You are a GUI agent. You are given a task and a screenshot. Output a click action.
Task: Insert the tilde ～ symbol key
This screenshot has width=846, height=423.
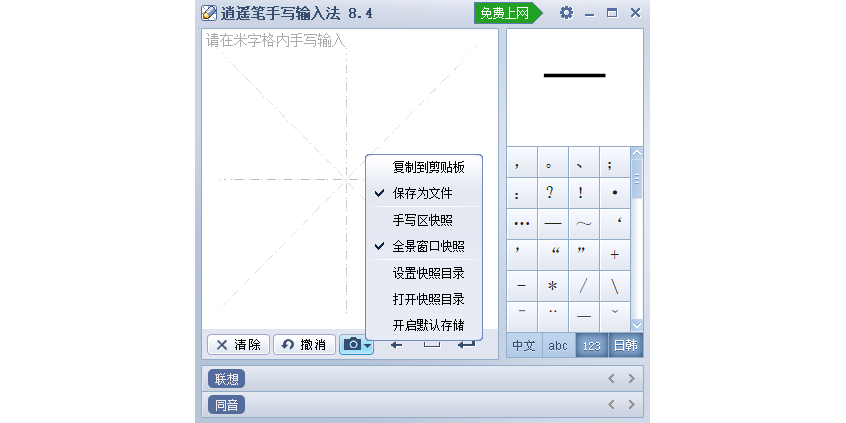coord(584,224)
